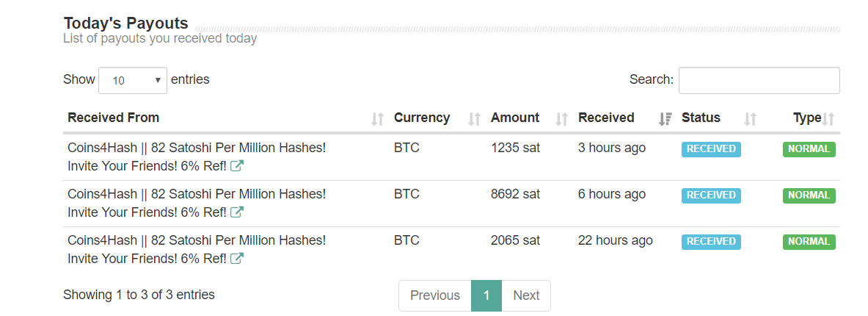Open external link icon in 8692 sat row
Screen dimensions: 868x316
[x=237, y=212]
